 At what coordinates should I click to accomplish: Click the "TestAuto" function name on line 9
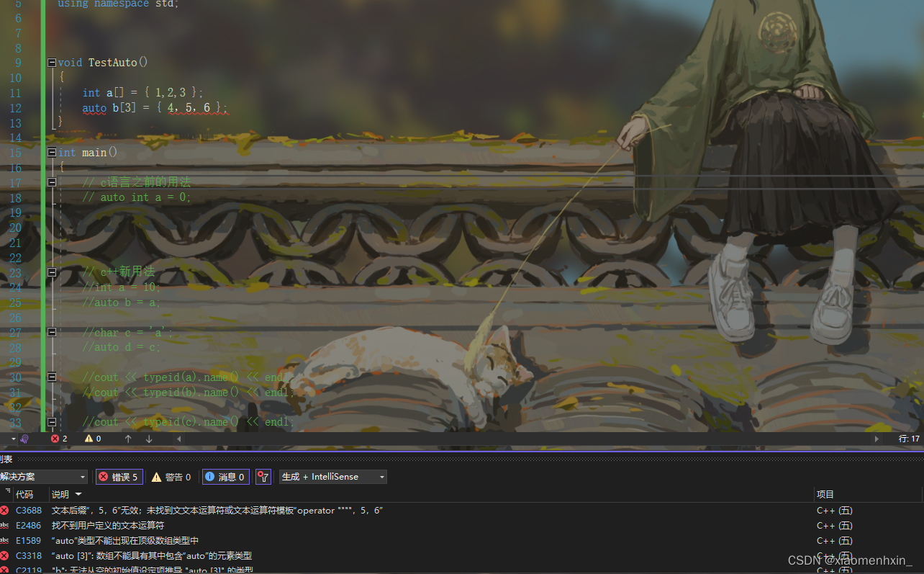tap(112, 63)
